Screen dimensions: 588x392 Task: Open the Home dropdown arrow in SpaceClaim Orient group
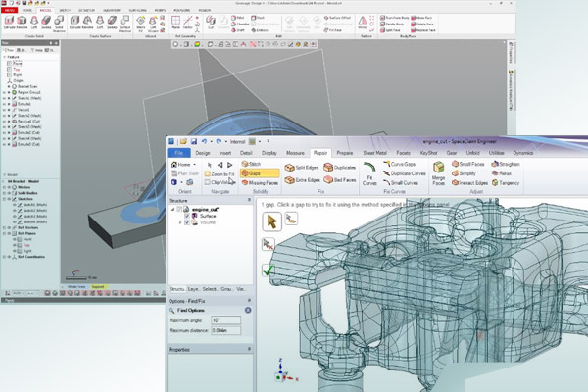[x=194, y=165]
